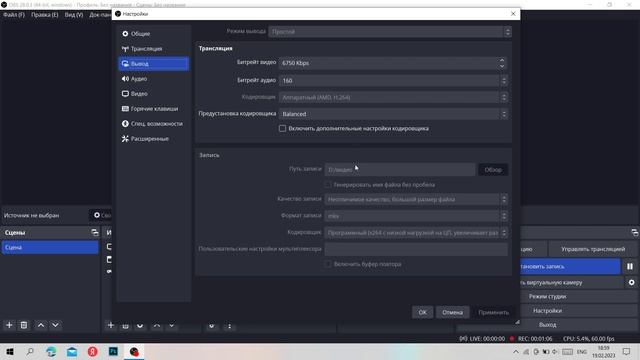The image size is (640, 360).
Task: Click the виртуальную камеру button
Action: coord(571,282)
